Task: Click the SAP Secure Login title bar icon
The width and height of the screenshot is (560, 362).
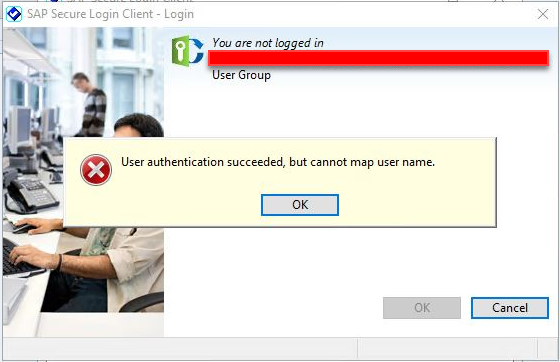Action: click(14, 14)
